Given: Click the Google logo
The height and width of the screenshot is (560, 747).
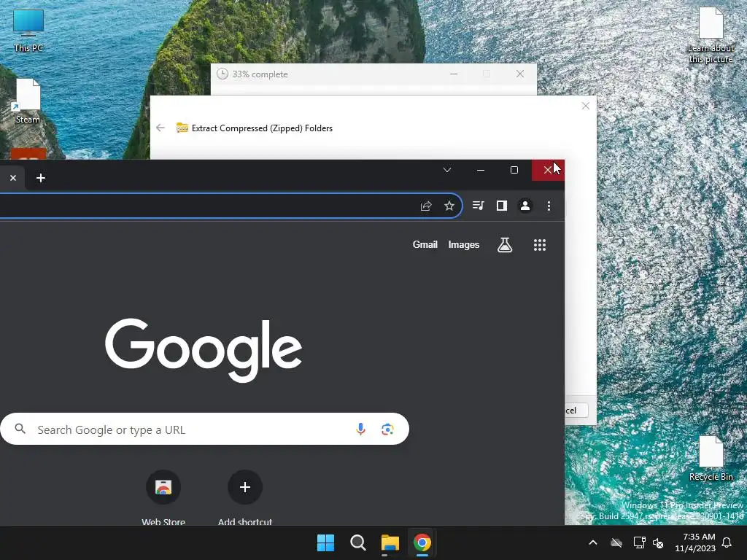Looking at the screenshot, I should (204, 350).
